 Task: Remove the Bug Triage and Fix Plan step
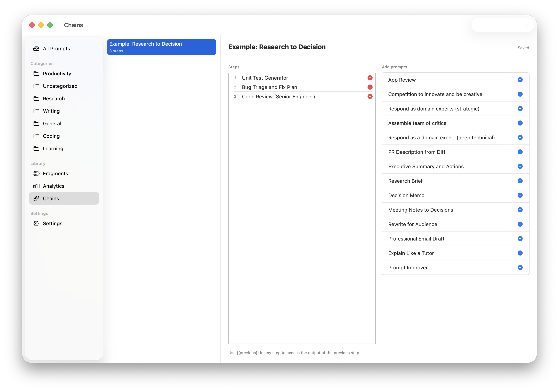tap(370, 87)
